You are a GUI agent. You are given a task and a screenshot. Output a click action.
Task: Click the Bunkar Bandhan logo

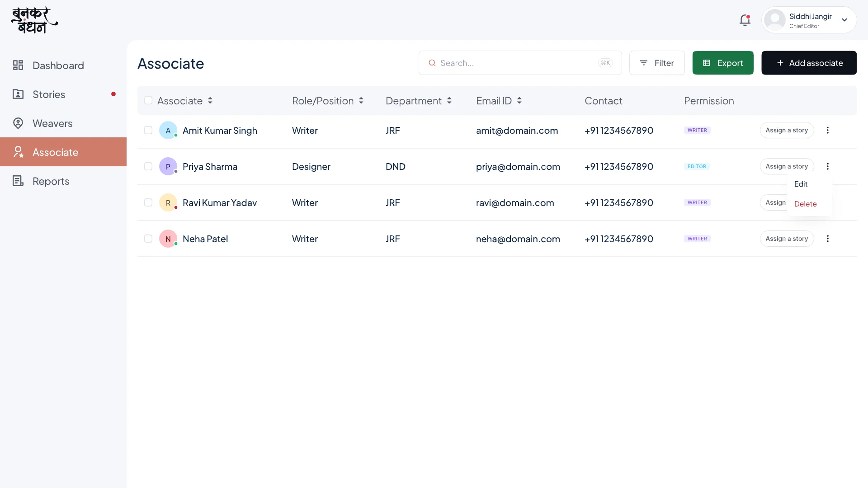coord(34,20)
